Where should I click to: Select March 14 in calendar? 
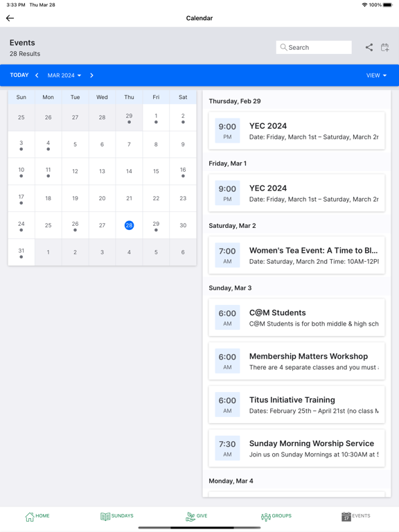click(x=129, y=171)
